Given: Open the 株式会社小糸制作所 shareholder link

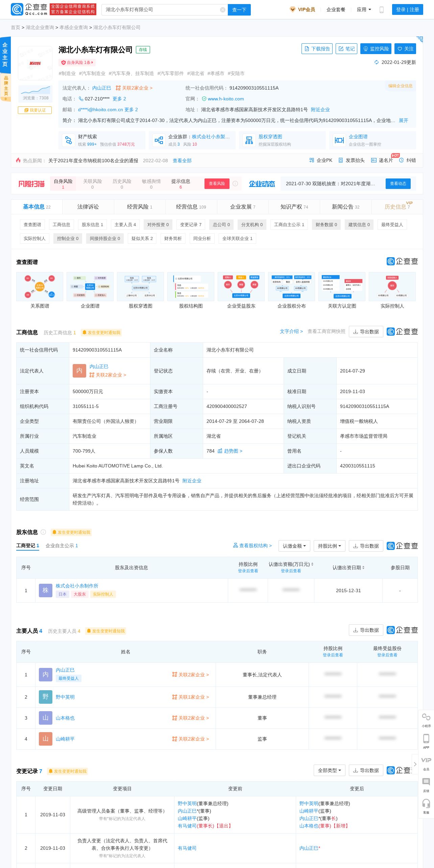Looking at the screenshot, I should coord(77,586).
